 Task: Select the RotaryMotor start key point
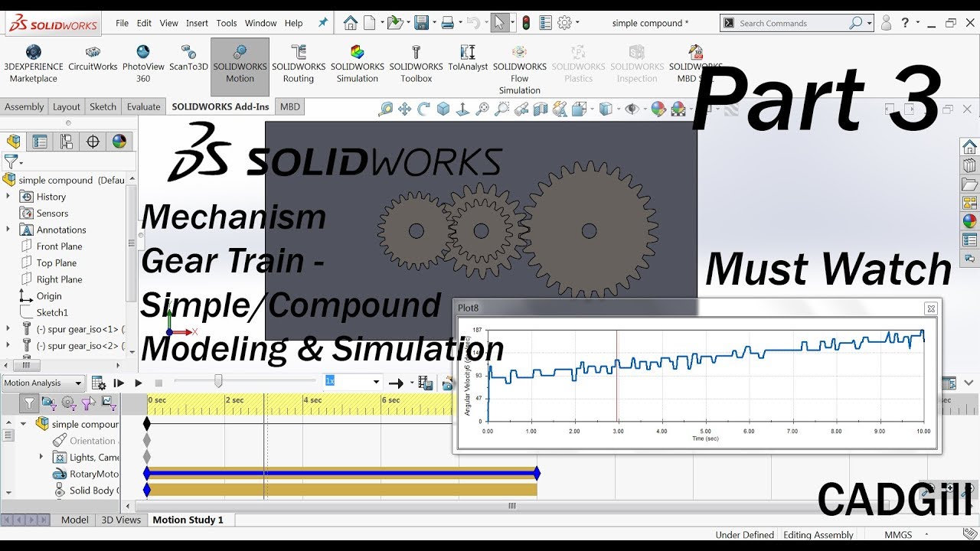(x=147, y=473)
